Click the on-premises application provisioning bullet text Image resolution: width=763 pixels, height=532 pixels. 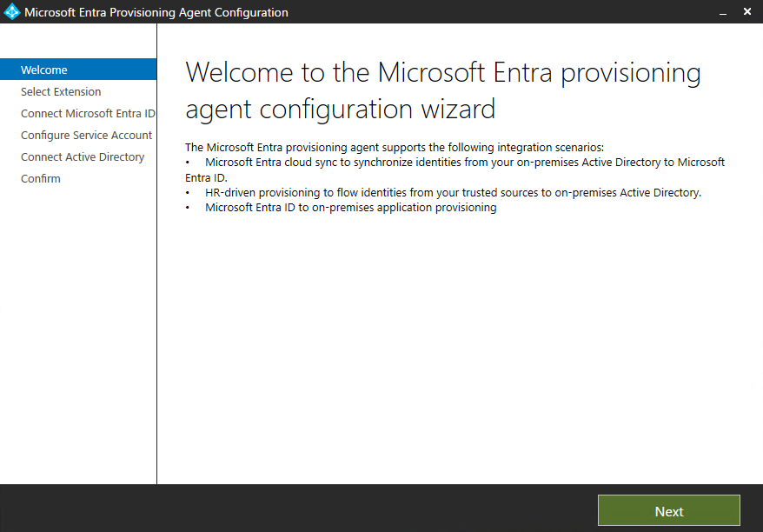pos(350,207)
